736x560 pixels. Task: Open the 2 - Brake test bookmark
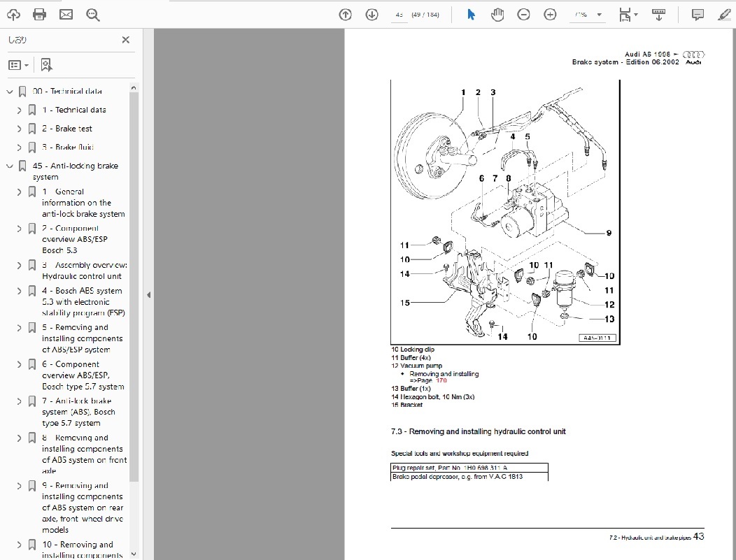pos(67,129)
